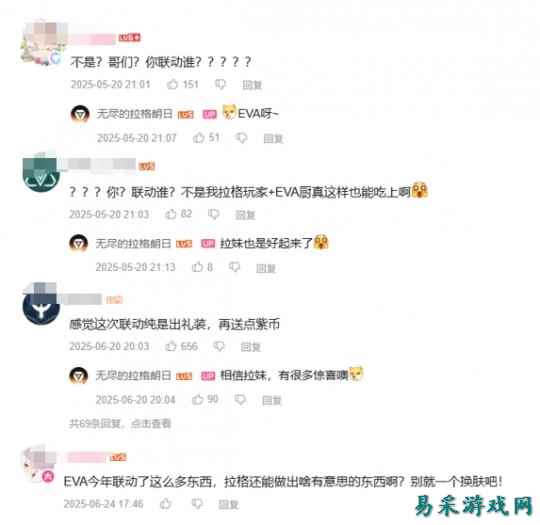
Task: Like the last comment from 06-24 17:46
Action: pos(166,504)
